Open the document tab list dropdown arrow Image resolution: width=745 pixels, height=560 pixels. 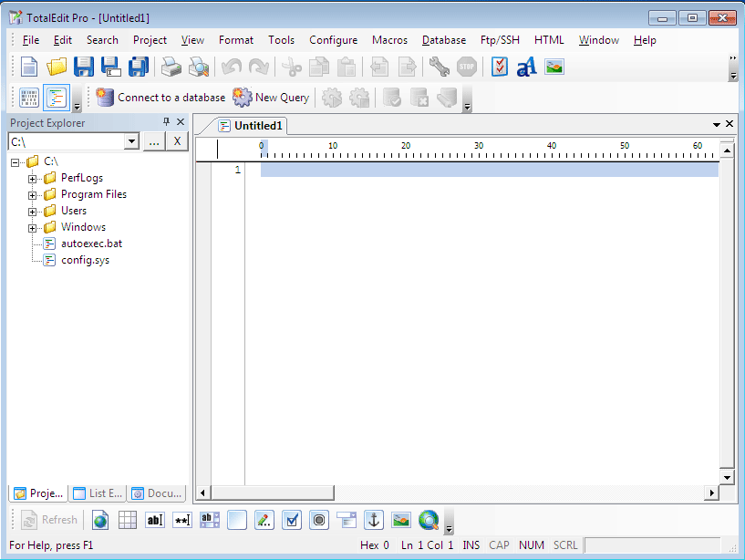click(717, 125)
